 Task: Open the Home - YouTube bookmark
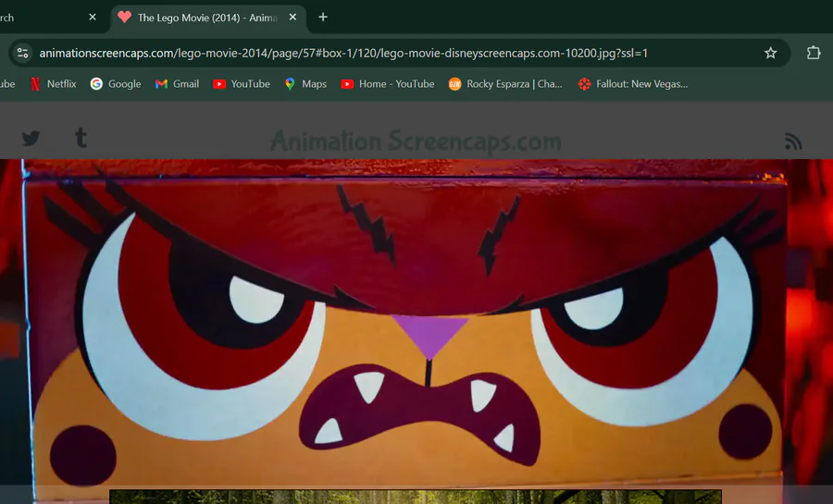(x=387, y=84)
